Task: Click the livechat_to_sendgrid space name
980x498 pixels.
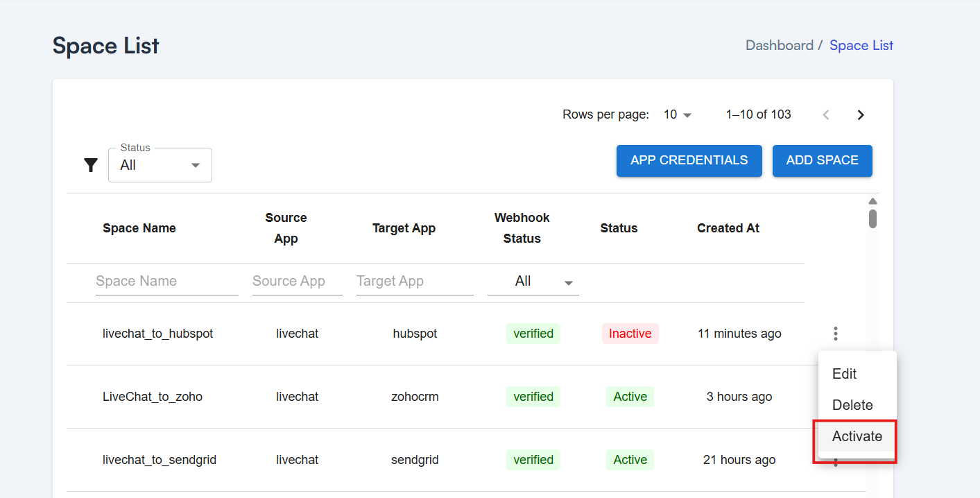Action: [x=160, y=460]
